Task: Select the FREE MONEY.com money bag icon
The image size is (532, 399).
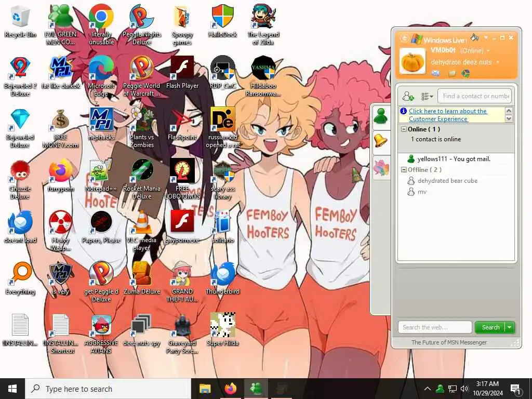Action: click(x=60, y=128)
